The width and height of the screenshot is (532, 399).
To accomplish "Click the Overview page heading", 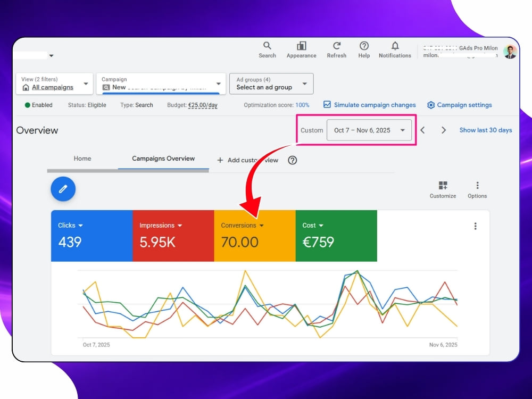I will [37, 130].
